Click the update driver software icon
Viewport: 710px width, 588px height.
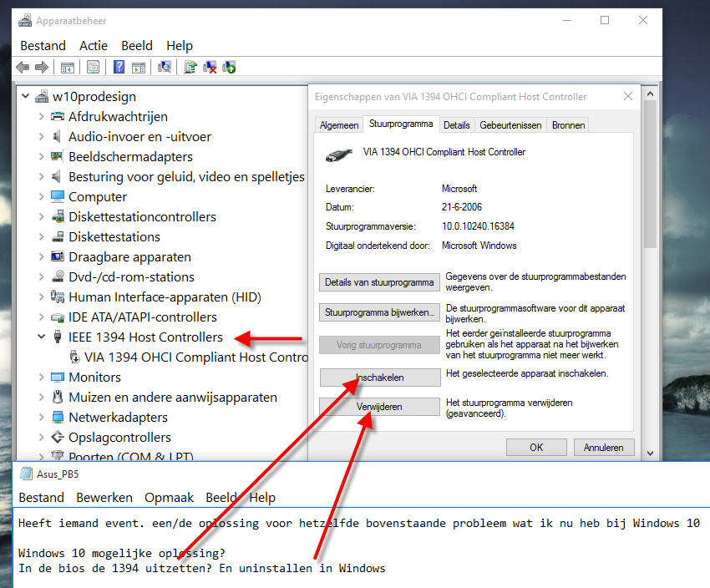pyautogui.click(x=190, y=67)
